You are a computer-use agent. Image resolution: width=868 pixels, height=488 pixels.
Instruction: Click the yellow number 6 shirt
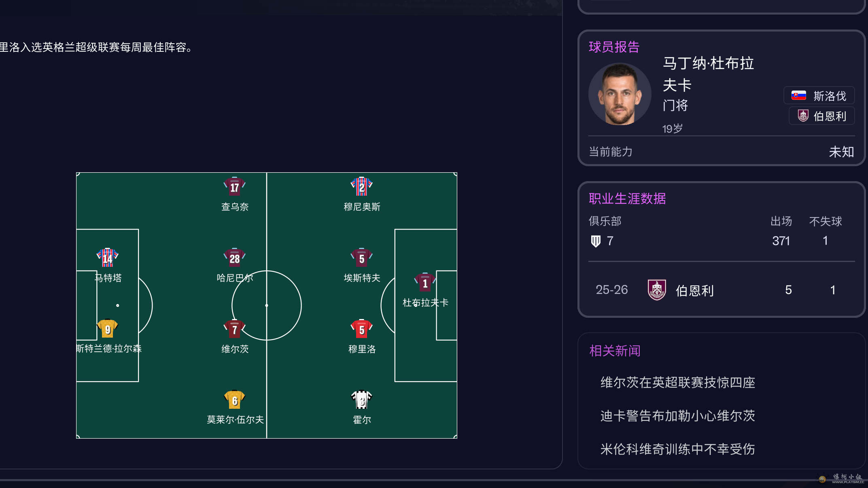point(234,400)
